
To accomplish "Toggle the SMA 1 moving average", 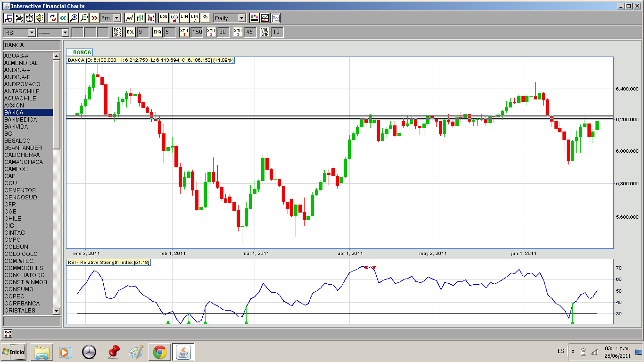I will pos(184,32).
